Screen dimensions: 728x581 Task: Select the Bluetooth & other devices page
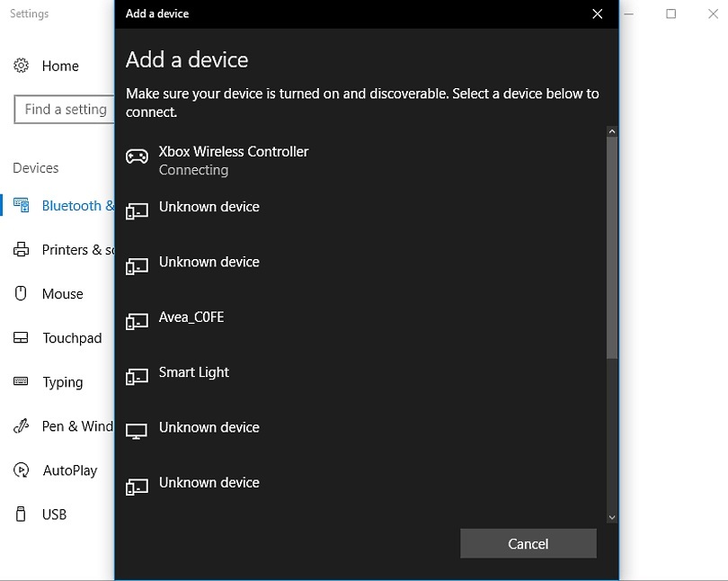click(x=77, y=206)
